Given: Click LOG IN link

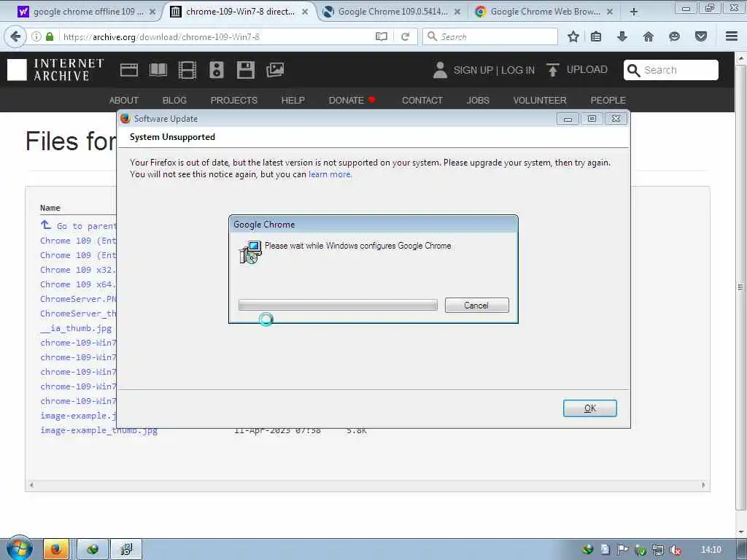Looking at the screenshot, I should click(518, 71).
